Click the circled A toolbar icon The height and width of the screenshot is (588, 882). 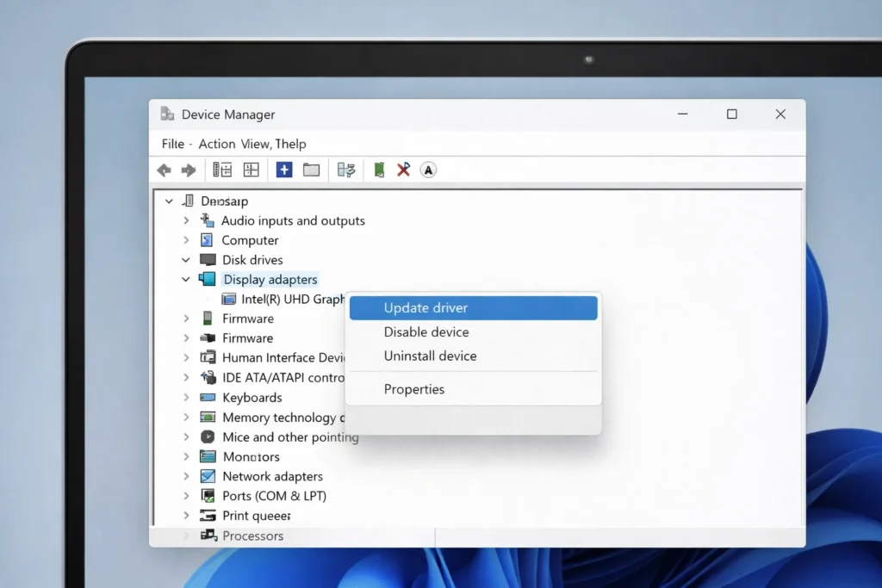tap(428, 170)
